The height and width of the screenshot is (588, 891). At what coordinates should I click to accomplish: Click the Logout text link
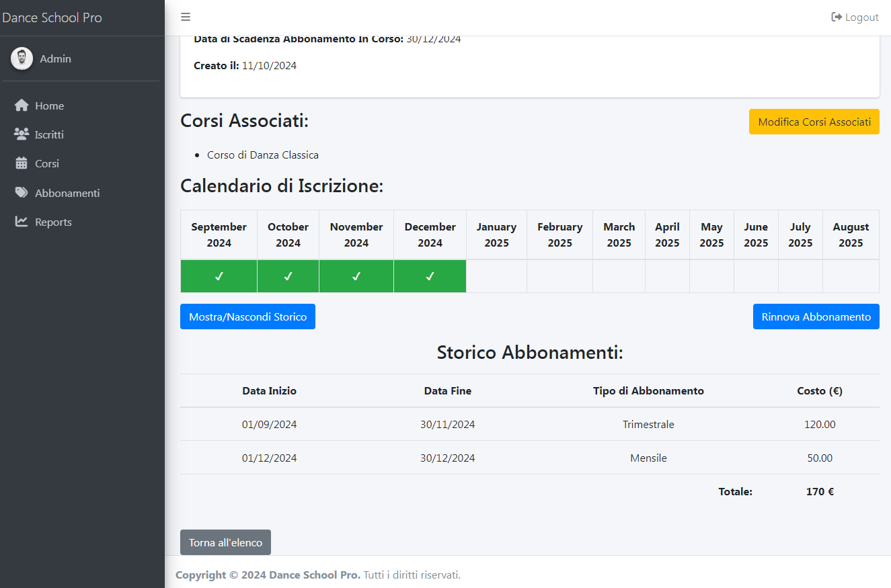(861, 17)
